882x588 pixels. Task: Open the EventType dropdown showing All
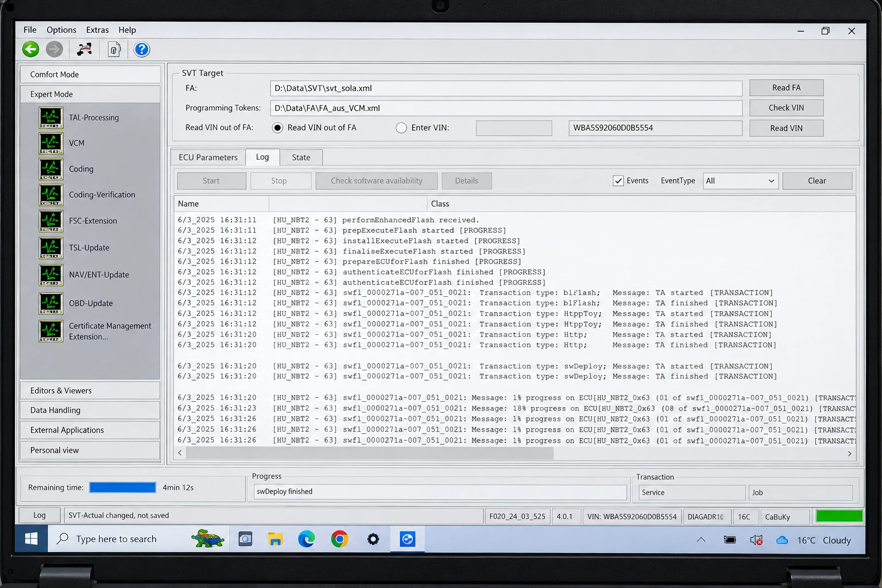[x=740, y=181]
